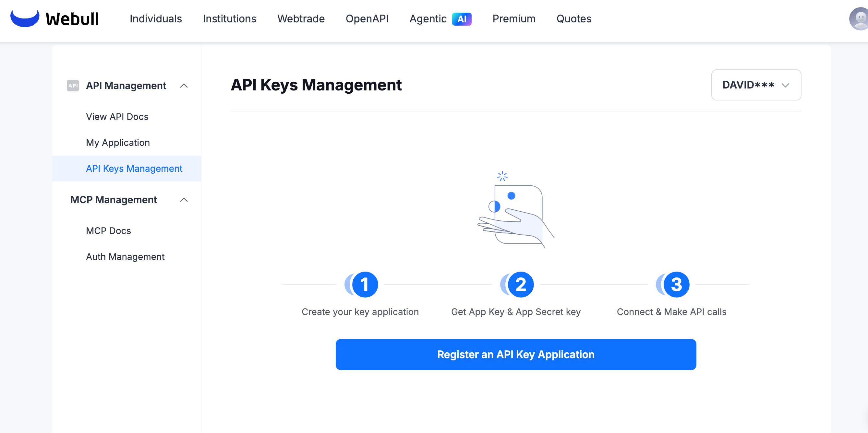This screenshot has width=868, height=433.
Task: Open the Institutions menu
Action: (229, 19)
